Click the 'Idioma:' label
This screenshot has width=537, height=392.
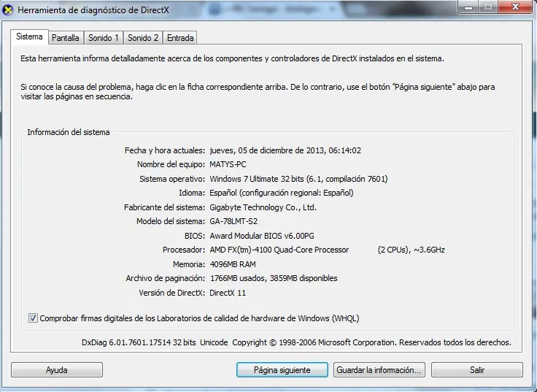coord(192,193)
